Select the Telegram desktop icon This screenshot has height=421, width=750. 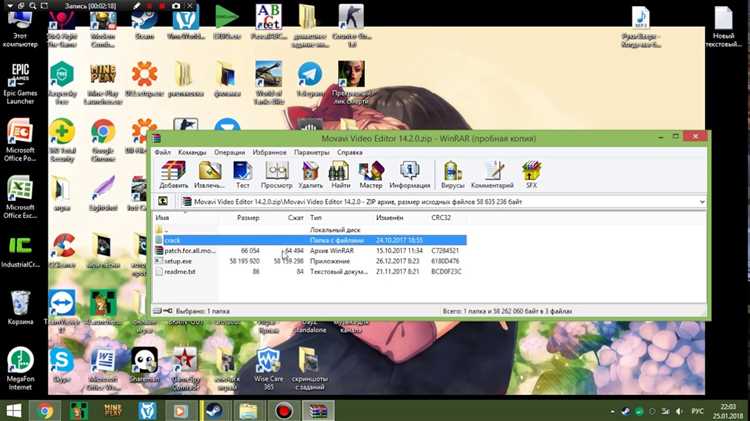tap(309, 79)
